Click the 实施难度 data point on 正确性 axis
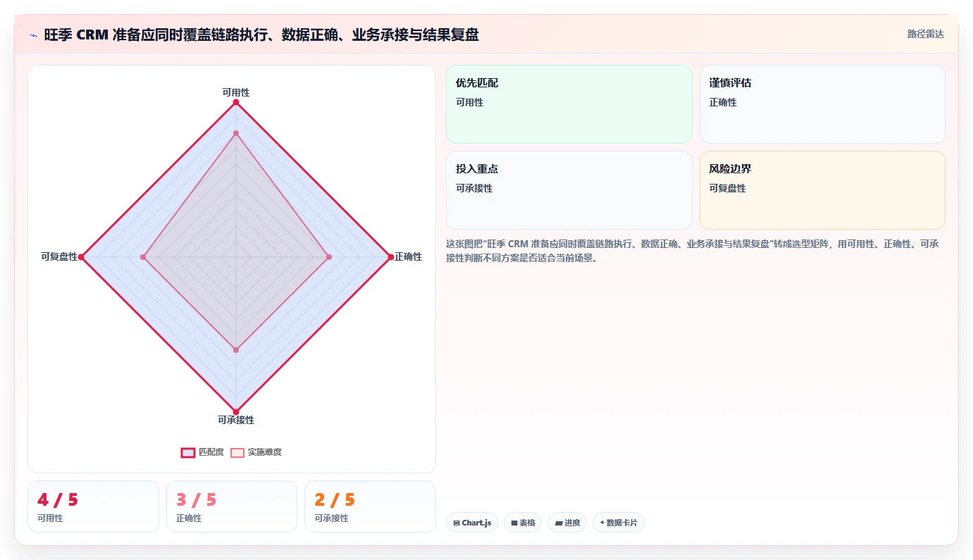 pyautogui.click(x=329, y=257)
